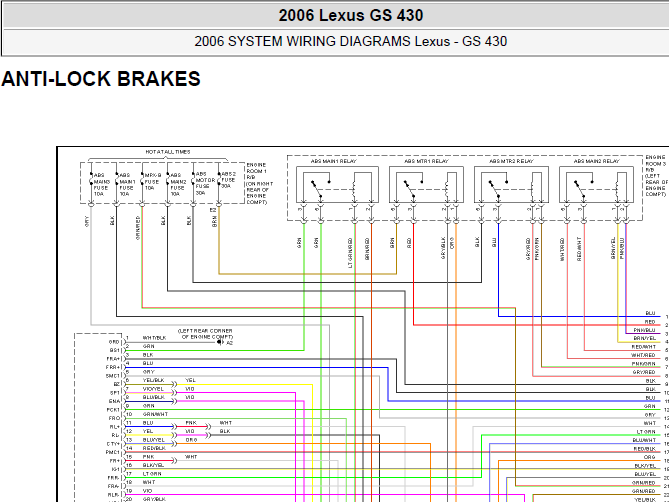Select the 'ABS MAIN3 FUSE 10A' label
Image resolution: width=669 pixels, height=502 pixels.
point(102,184)
